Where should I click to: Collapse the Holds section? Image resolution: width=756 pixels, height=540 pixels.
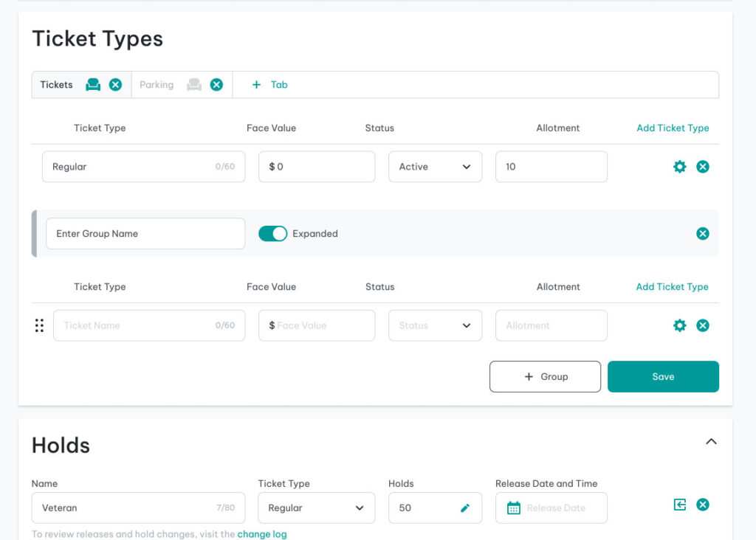click(711, 442)
